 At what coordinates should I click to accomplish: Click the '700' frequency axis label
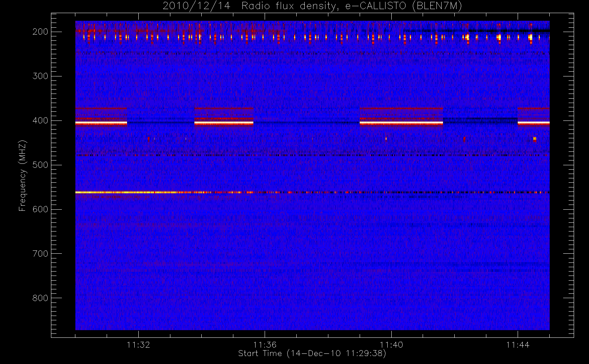tap(40, 254)
